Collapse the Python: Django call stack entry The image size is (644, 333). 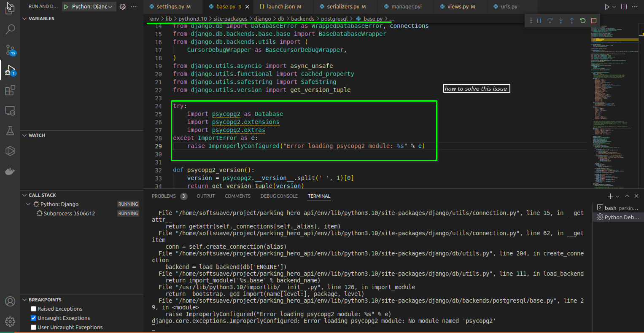click(28, 204)
